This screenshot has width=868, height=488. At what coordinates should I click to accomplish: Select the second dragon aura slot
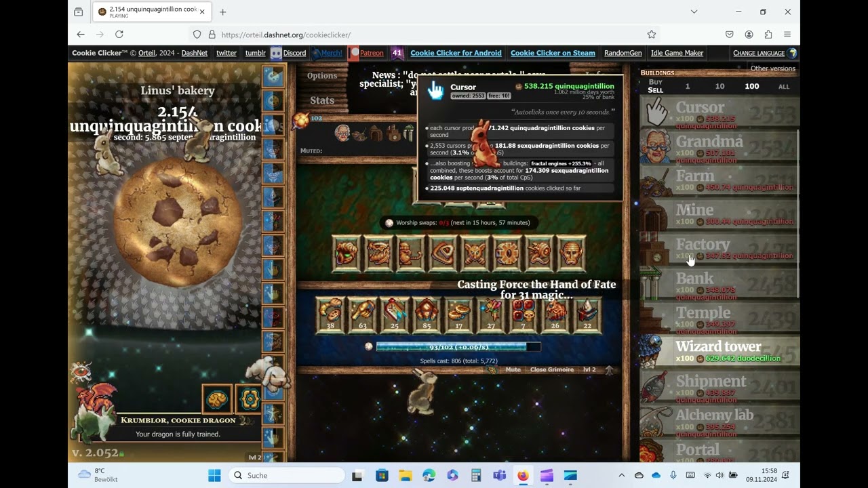248,399
